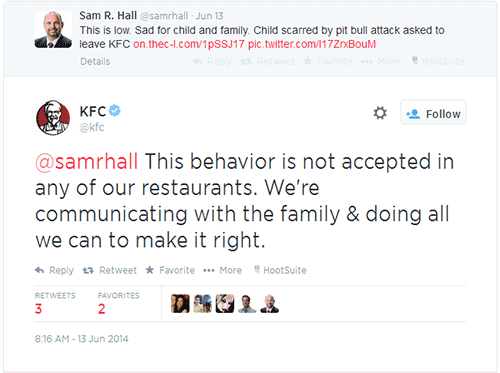View the favorites count of 2
The height and width of the screenshot is (373, 500).
[x=102, y=309]
